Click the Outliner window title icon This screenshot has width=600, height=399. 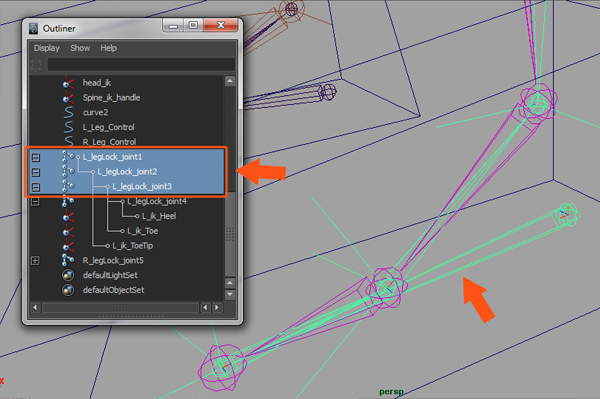34,28
